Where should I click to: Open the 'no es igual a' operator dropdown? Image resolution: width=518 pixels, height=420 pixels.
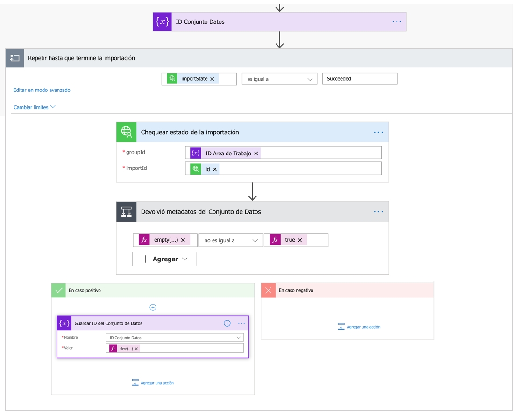[x=230, y=240]
